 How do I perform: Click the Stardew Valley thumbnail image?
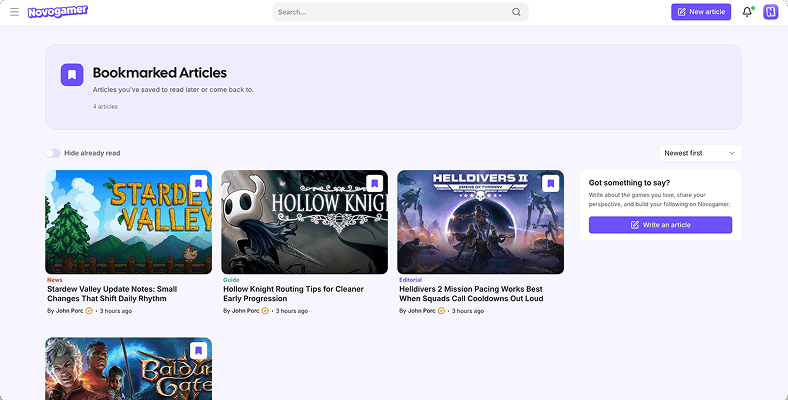click(x=129, y=222)
